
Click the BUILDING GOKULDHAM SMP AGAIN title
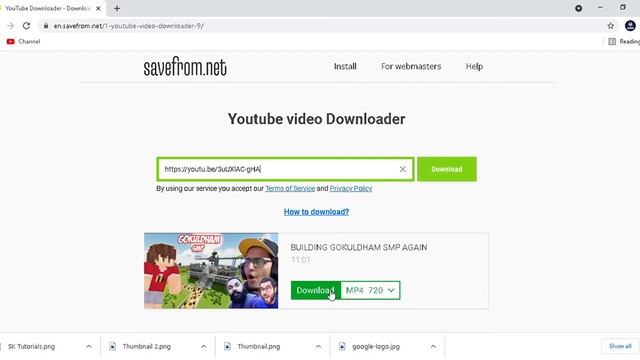coord(359,247)
